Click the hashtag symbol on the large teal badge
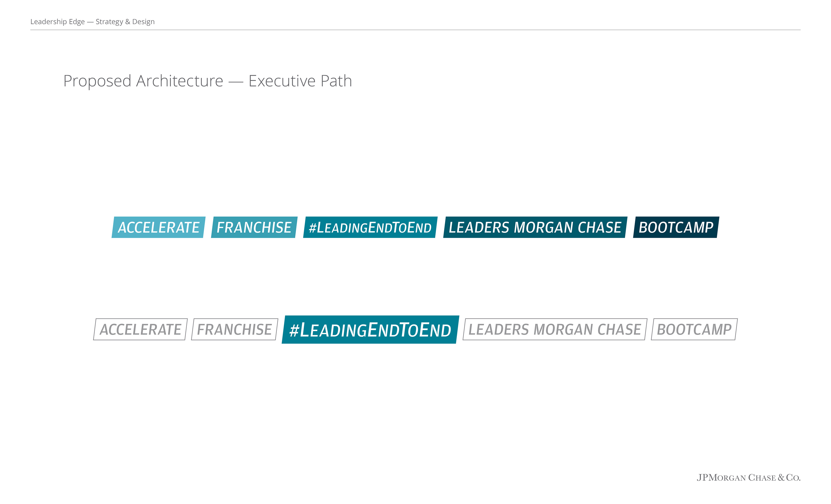Viewport: 831px width, 504px height. coord(295,330)
